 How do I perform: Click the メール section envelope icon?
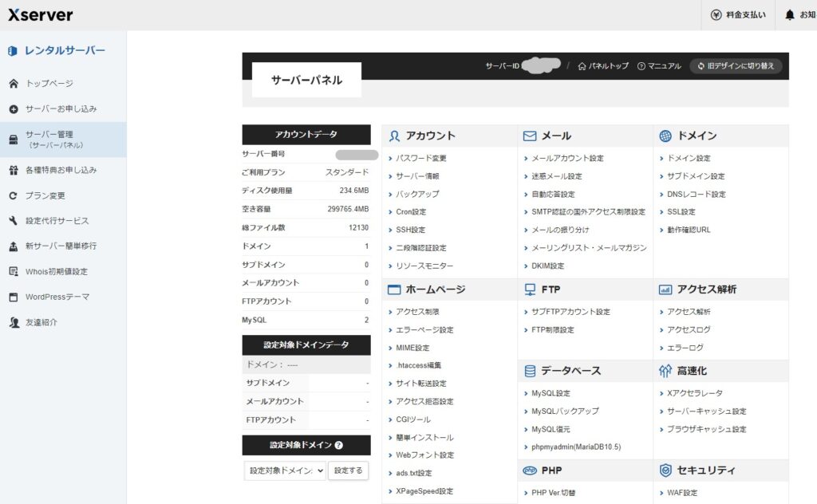point(530,136)
